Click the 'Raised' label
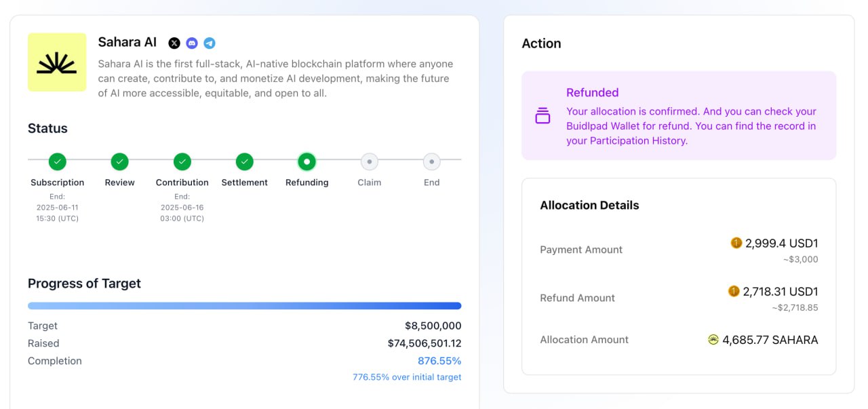 (x=43, y=343)
